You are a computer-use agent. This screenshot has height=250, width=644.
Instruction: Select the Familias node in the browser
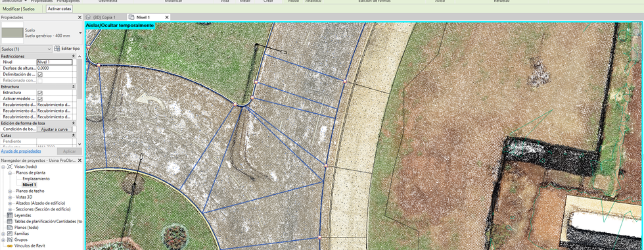click(x=21, y=234)
